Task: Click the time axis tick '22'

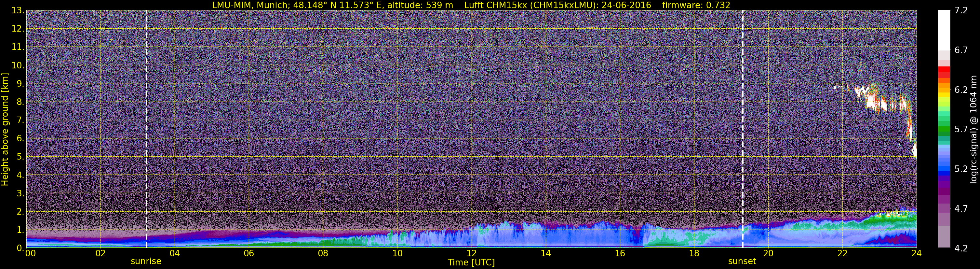Action: pyautogui.click(x=842, y=253)
